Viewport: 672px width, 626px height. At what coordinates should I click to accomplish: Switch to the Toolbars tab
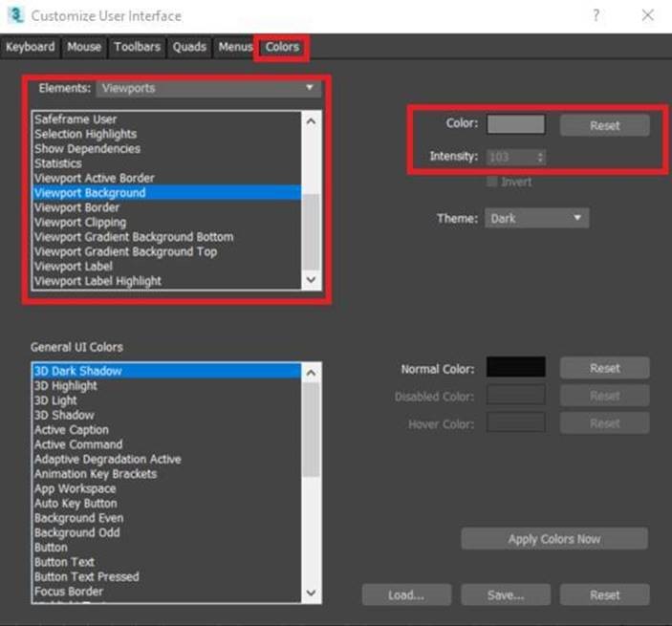[138, 47]
